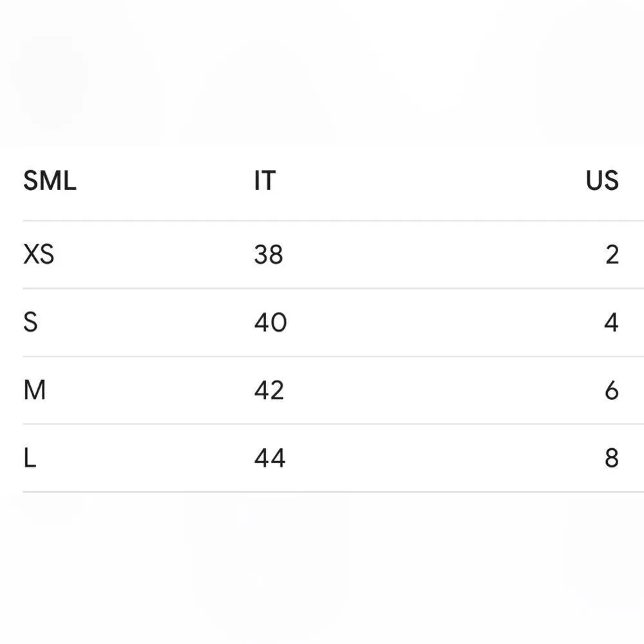Screen dimensions: 644x644
Task: Click the SML column header
Action: pos(50,181)
